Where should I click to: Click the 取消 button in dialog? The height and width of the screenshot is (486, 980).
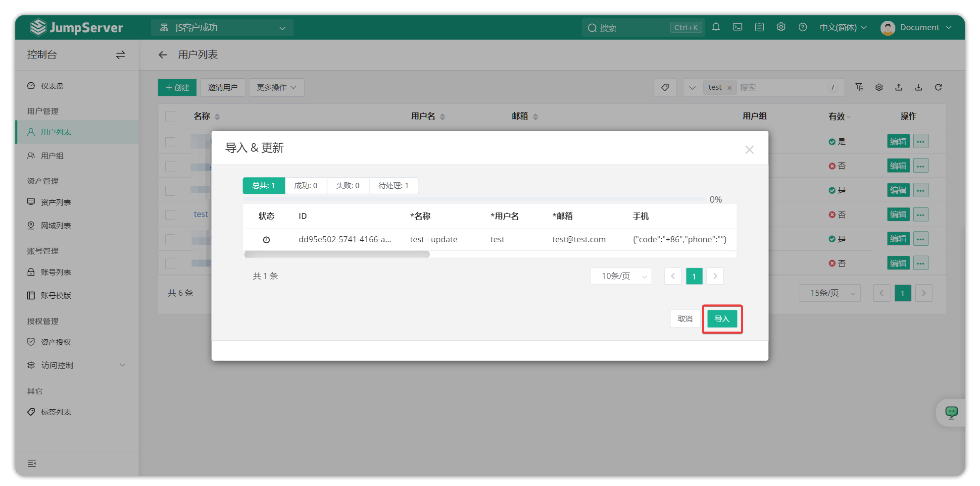[x=685, y=319]
